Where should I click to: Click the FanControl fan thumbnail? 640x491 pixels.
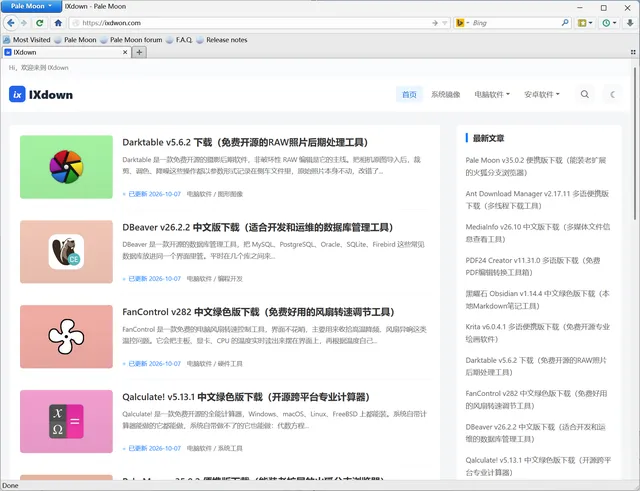[66, 337]
